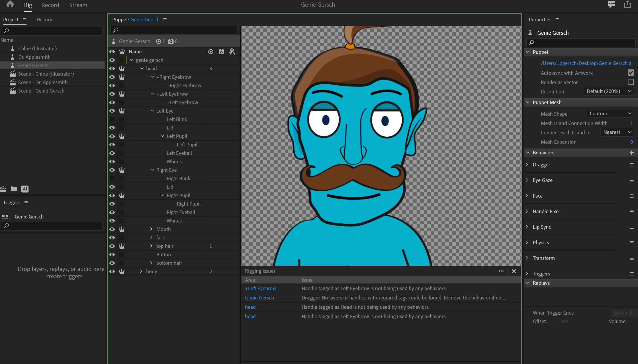The height and width of the screenshot is (364, 638).
Task: Click the Home icon
Action: click(x=10, y=4)
